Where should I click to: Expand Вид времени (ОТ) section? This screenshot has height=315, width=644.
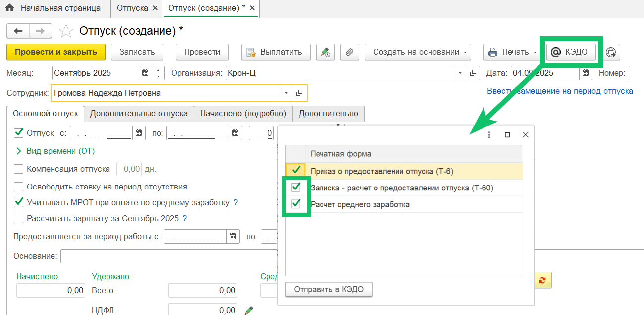(20, 151)
